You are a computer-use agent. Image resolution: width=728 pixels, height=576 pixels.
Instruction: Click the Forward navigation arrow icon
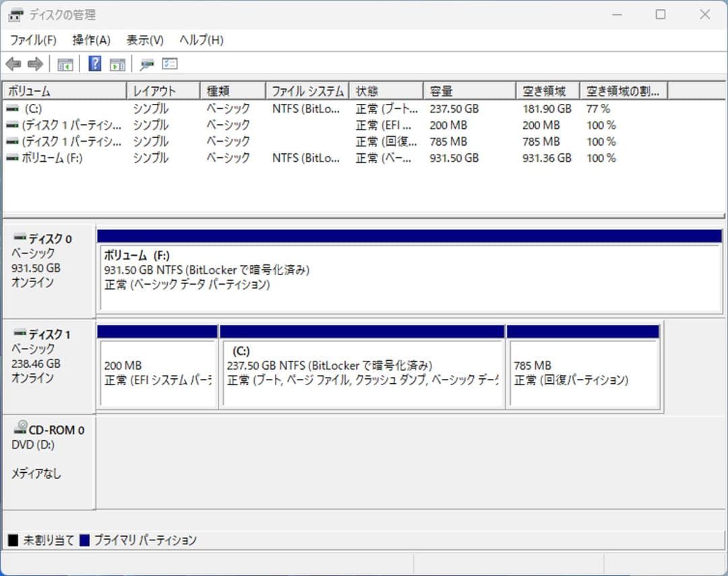(32, 63)
